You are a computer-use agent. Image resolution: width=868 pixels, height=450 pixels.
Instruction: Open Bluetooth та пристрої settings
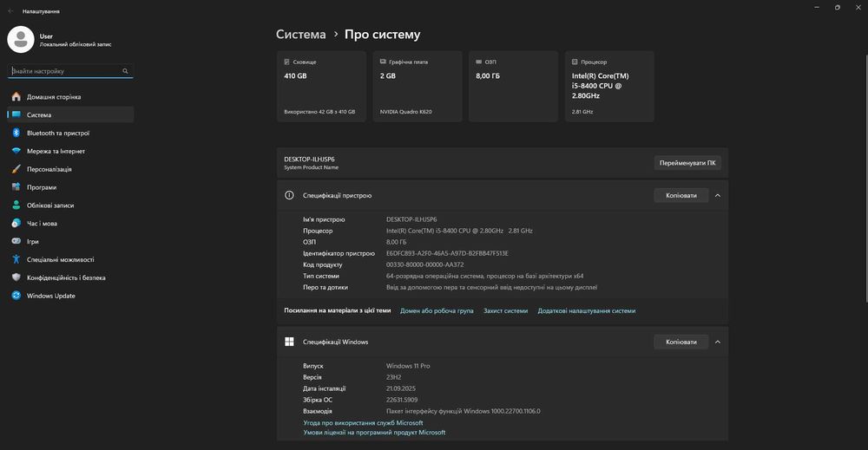[57, 133]
